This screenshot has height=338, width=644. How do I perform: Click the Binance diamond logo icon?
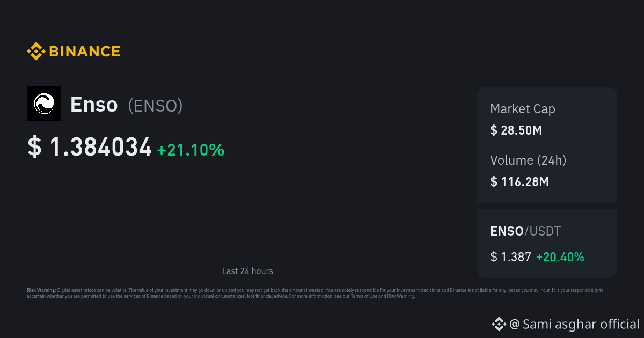pos(36,52)
